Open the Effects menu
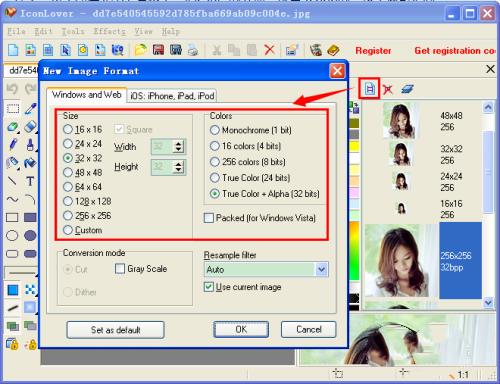 [110, 32]
